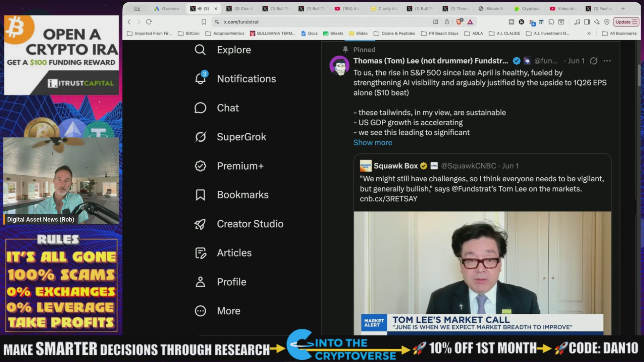Image resolution: width=644 pixels, height=362 pixels.
Task: Switch to the Cryptocurrency tab
Action: pos(528,9)
